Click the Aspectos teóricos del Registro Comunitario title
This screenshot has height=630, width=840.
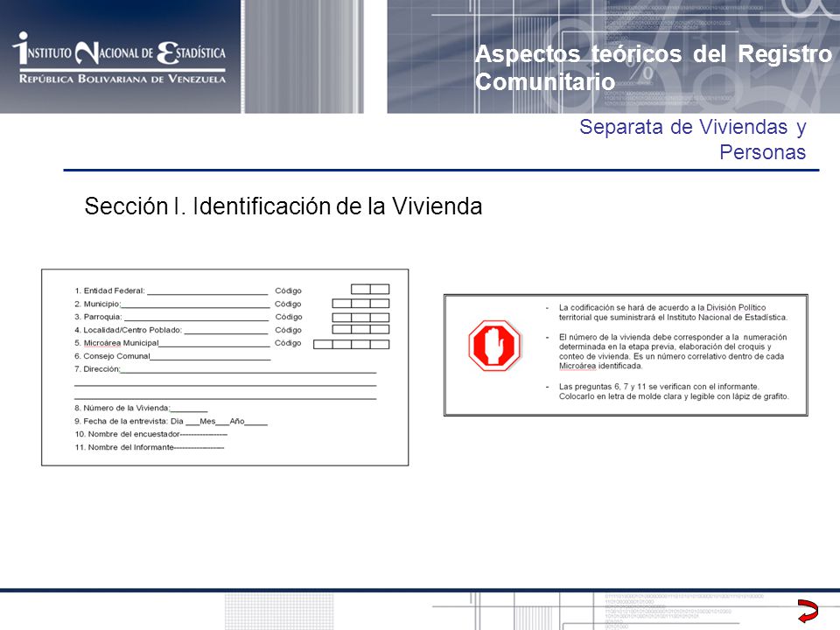[x=654, y=67]
